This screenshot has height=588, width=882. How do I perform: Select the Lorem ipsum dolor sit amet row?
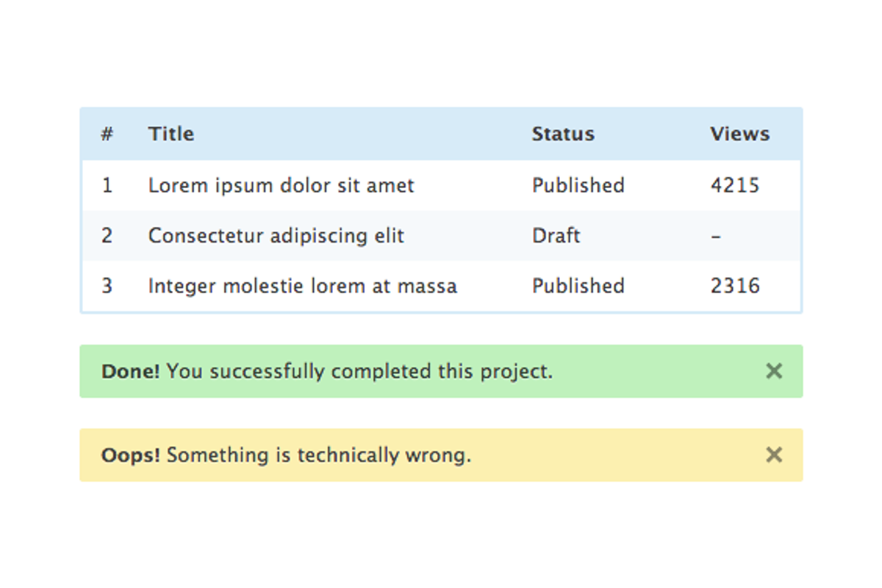281,185
